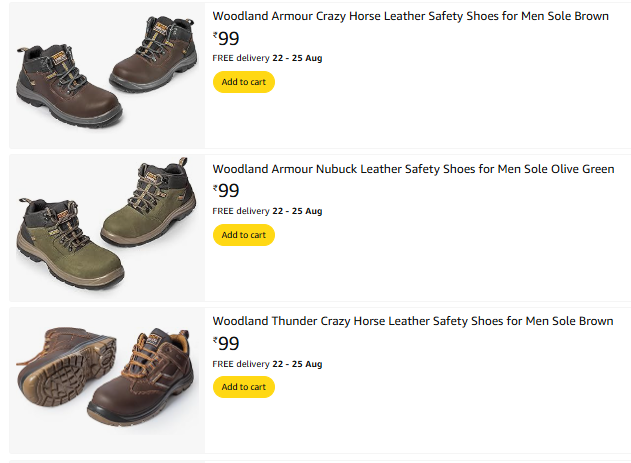Click ₹99 price of Nubuck Olive Green shoes
The height and width of the screenshot is (463, 631).
[x=226, y=190]
